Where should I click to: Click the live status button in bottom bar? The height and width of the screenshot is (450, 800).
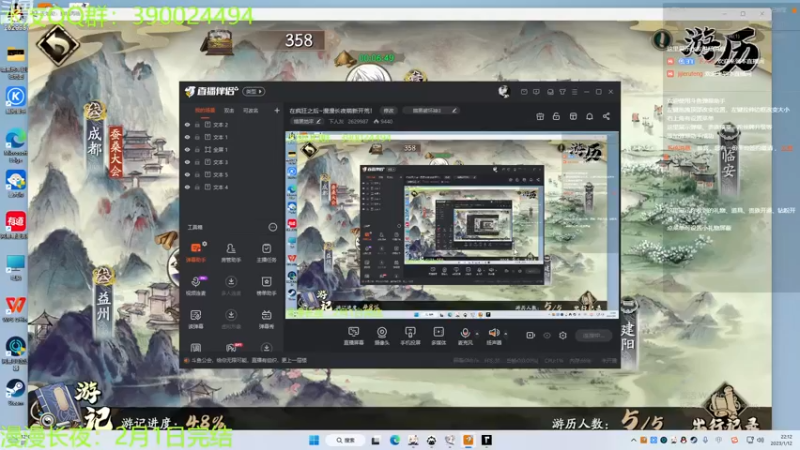[594, 335]
